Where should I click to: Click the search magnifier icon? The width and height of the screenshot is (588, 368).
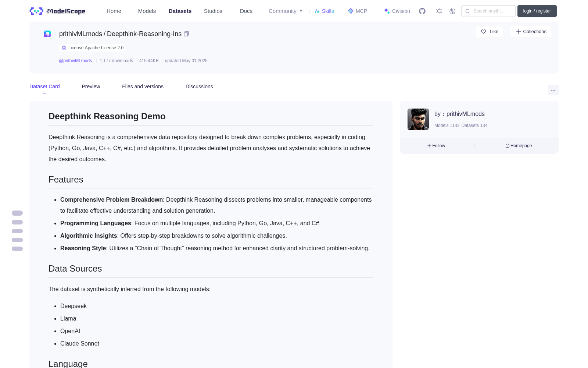coord(467,11)
